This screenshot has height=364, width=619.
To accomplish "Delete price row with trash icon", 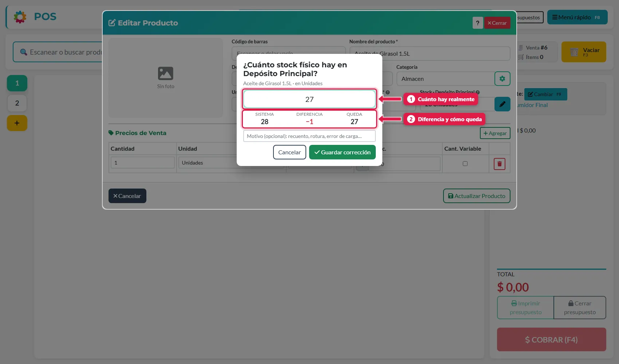I will pyautogui.click(x=500, y=164).
